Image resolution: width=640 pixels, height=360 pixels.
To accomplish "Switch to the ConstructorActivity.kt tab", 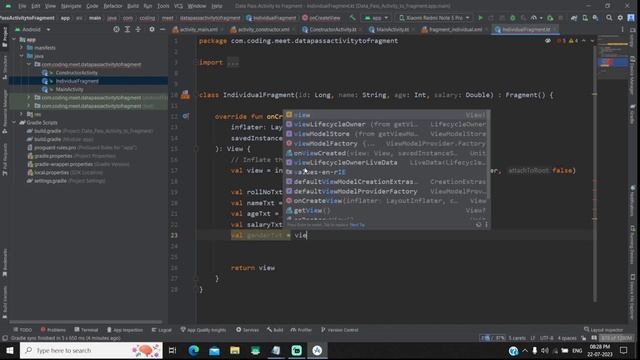I will 332,29.
